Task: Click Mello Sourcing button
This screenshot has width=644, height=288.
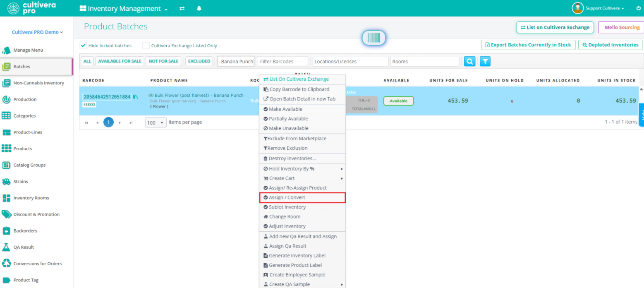Action: tap(622, 27)
